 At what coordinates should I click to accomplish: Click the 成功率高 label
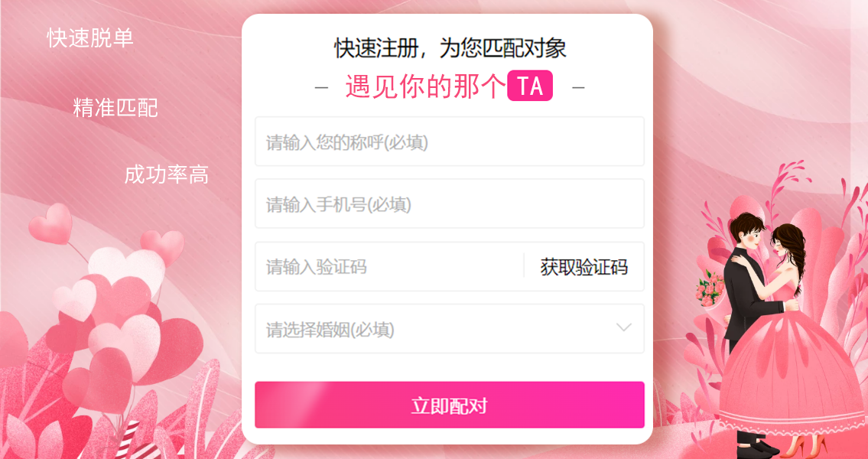(x=166, y=175)
